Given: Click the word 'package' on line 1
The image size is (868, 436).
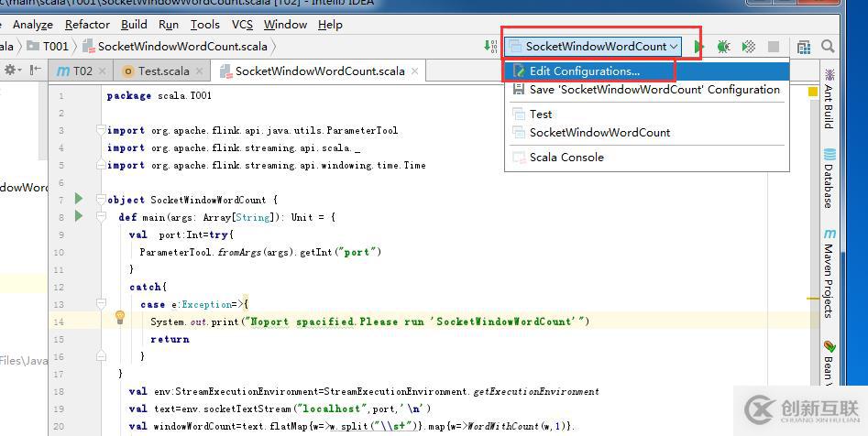Looking at the screenshot, I should point(128,96).
